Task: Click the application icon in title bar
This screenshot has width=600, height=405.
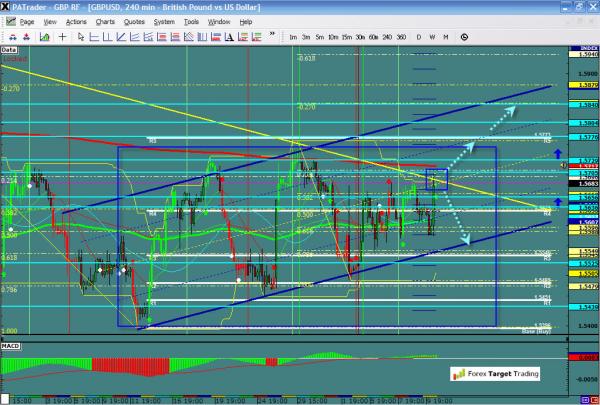Action: (7, 6)
